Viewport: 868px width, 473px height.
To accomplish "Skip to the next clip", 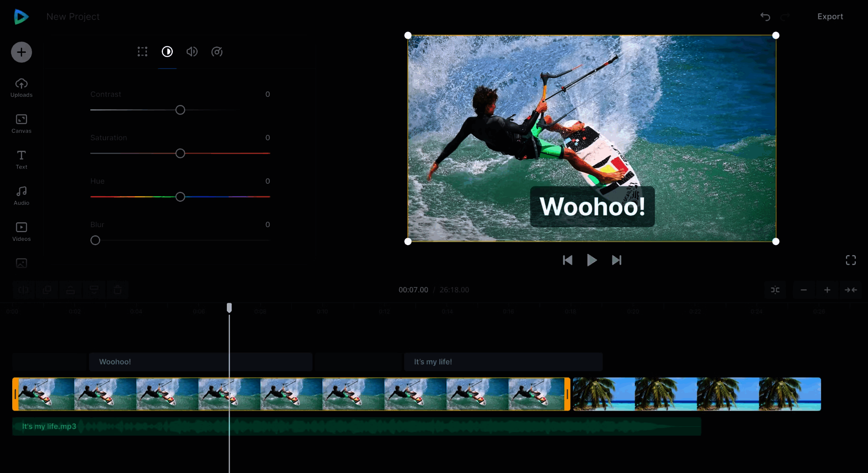I will click(616, 260).
